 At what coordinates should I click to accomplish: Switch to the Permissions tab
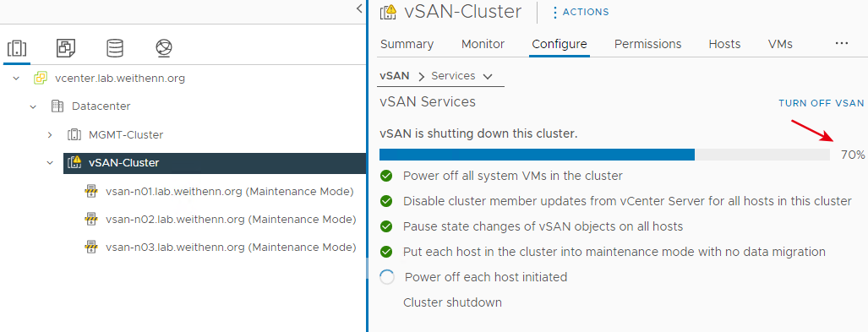point(647,44)
